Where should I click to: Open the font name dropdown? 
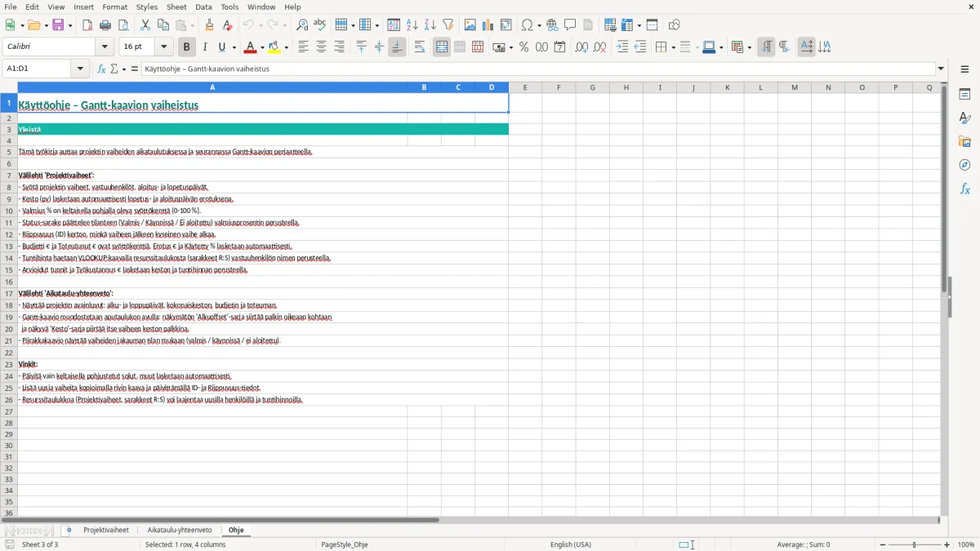104,47
